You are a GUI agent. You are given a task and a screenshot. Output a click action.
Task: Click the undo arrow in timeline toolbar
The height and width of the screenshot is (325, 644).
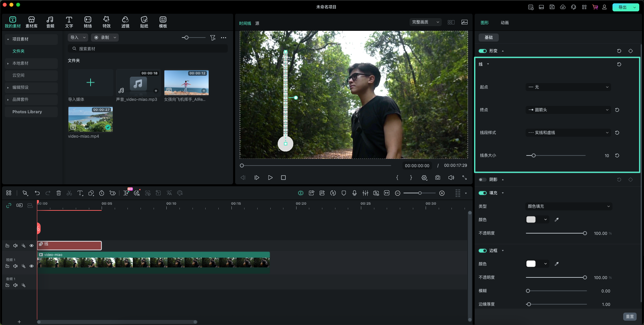click(37, 193)
